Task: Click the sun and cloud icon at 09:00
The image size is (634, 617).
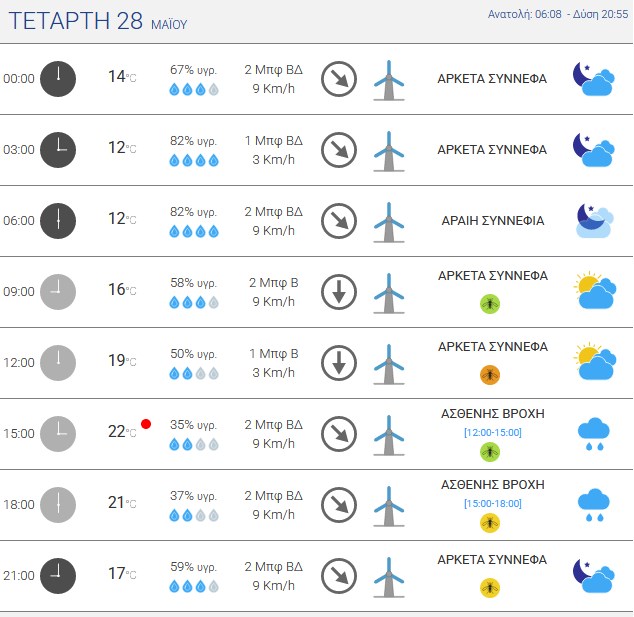Action: (595, 290)
